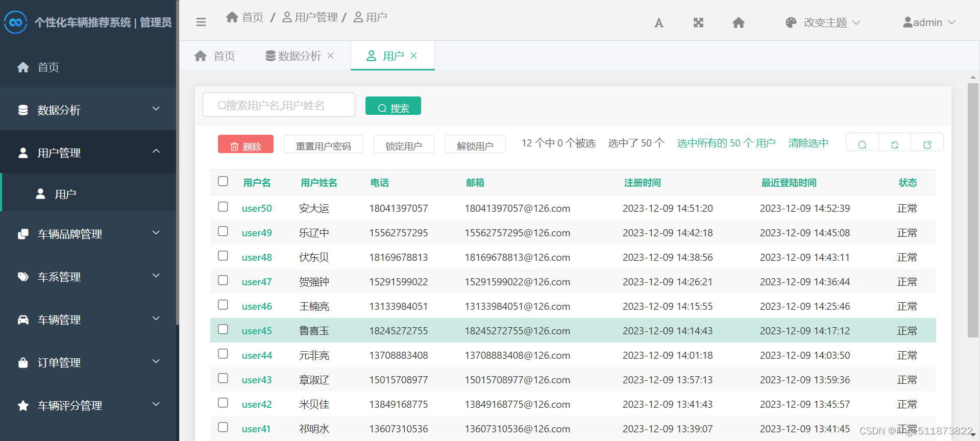Click the 重置用户密码 button
This screenshot has height=441, width=980.
(x=323, y=144)
